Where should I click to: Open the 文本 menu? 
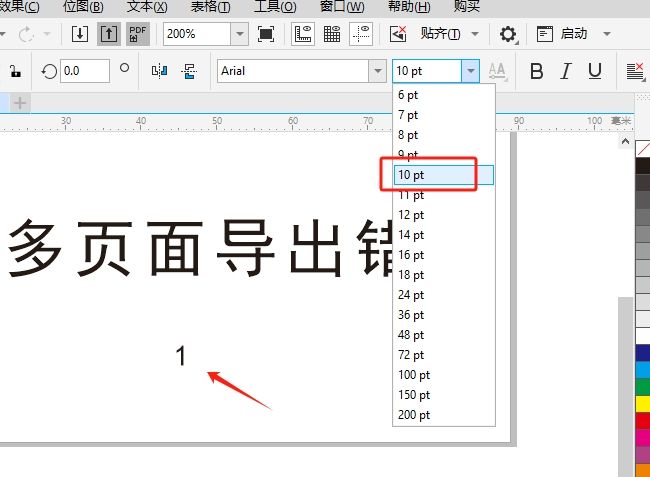click(x=147, y=7)
